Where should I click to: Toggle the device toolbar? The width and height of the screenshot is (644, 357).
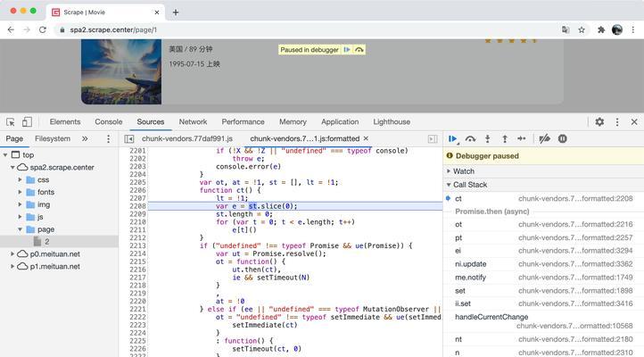27,122
